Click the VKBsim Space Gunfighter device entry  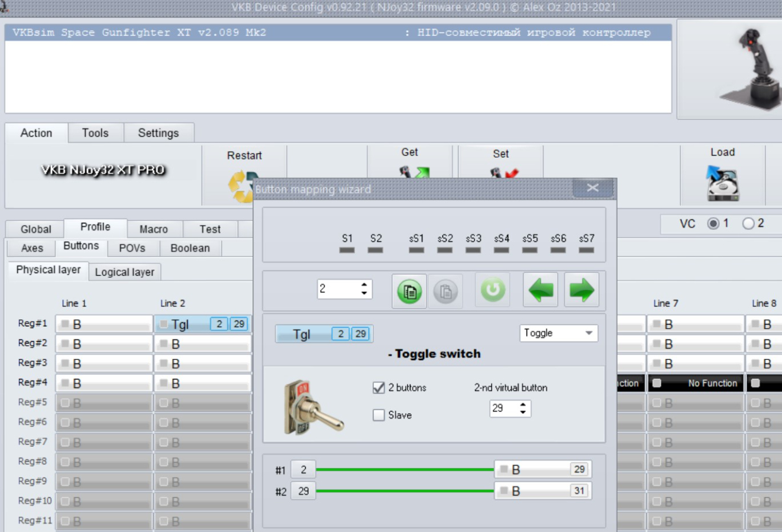click(338, 33)
